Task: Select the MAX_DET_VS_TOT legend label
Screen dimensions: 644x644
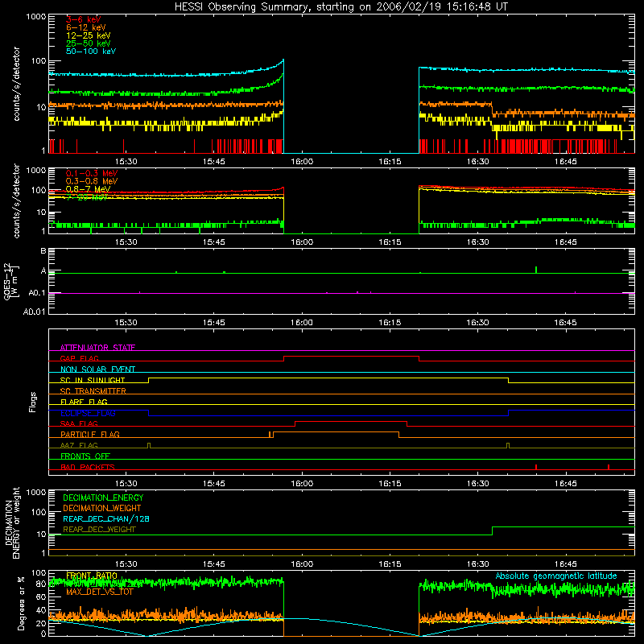Action: [x=100, y=592]
